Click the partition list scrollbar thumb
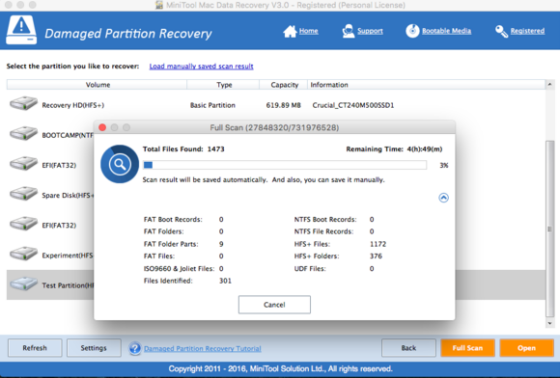The width and height of the screenshot is (560, 378). pyautogui.click(x=550, y=229)
